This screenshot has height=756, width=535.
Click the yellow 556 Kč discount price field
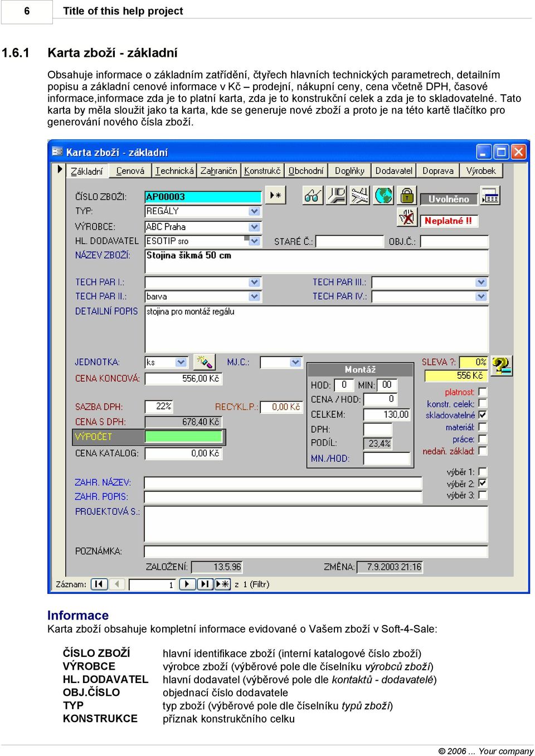pos(456,375)
